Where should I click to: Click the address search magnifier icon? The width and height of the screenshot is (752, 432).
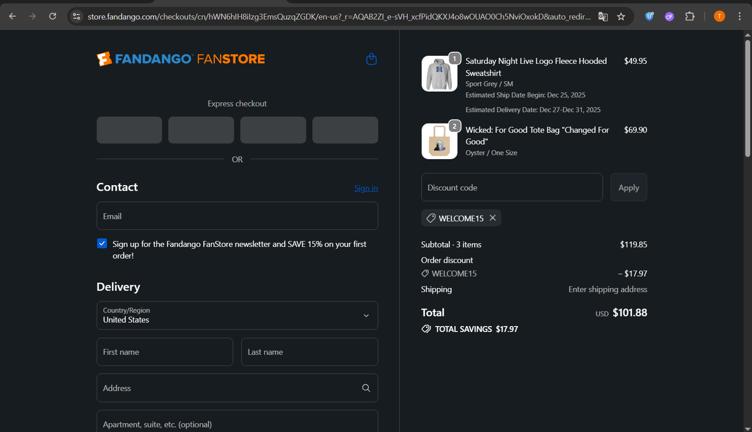366,388
